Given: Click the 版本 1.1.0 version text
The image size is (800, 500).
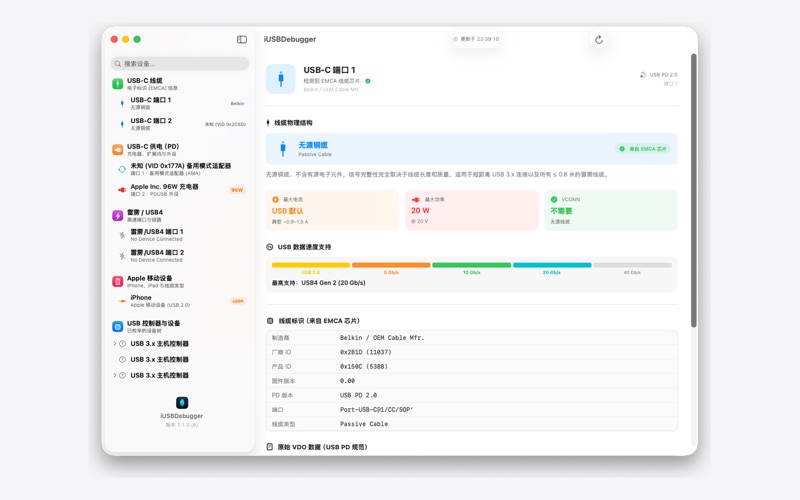Looking at the screenshot, I should click(x=182, y=424).
